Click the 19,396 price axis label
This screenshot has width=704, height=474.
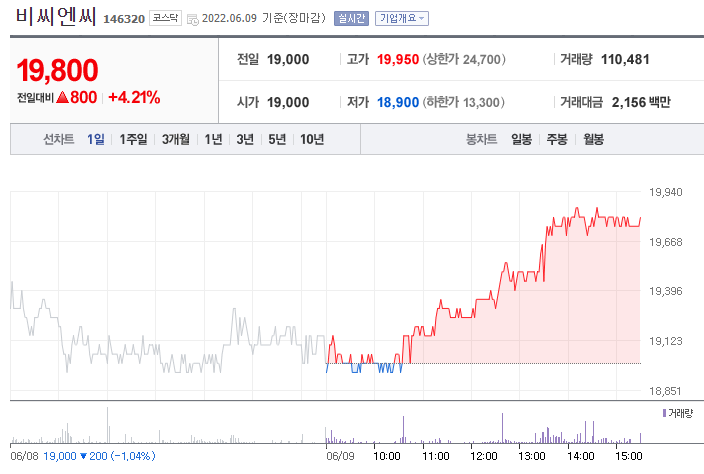(x=666, y=291)
